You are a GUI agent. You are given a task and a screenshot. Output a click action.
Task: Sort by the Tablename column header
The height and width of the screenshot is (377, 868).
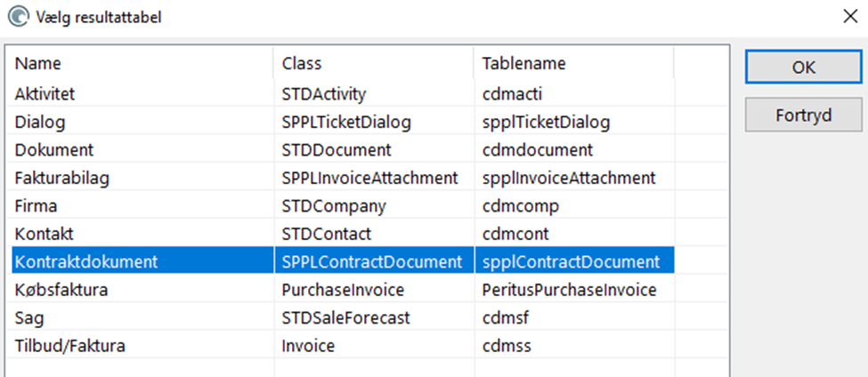point(574,63)
